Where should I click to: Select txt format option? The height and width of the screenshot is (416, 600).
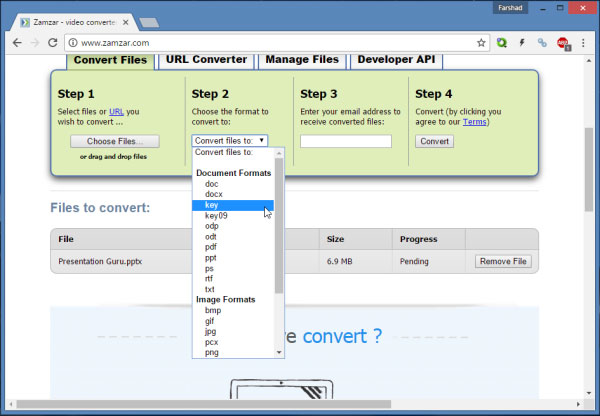[x=233, y=289]
